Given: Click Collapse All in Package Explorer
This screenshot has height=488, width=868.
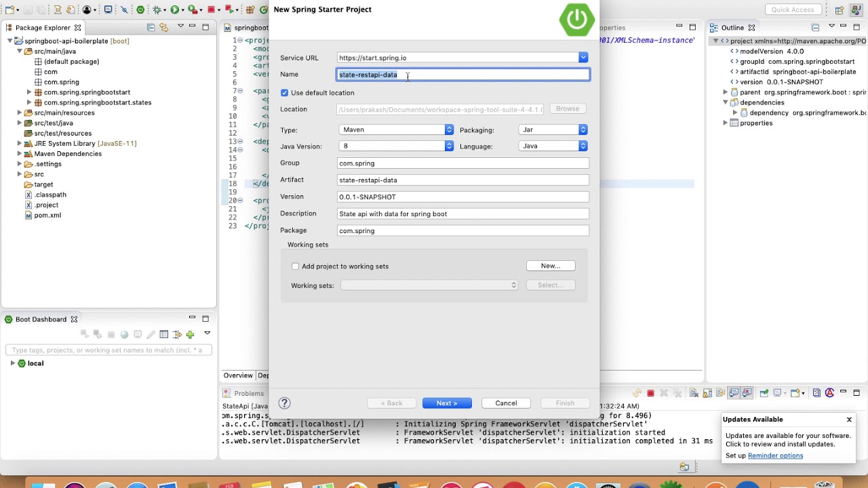Looking at the screenshot, I should [x=151, y=27].
